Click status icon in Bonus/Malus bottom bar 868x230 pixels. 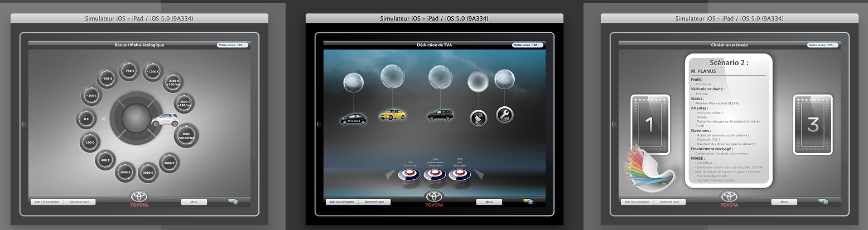(x=233, y=202)
